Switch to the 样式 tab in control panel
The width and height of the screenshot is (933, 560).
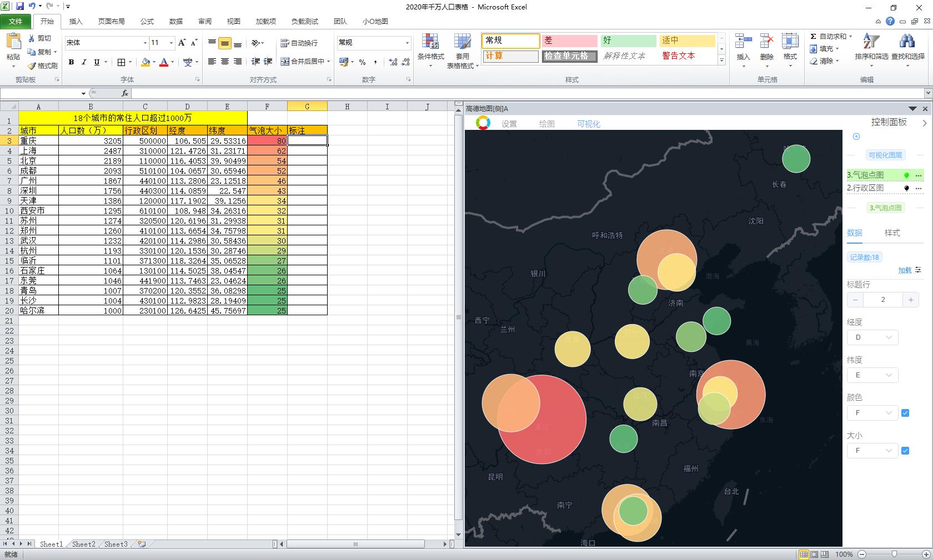coord(892,233)
